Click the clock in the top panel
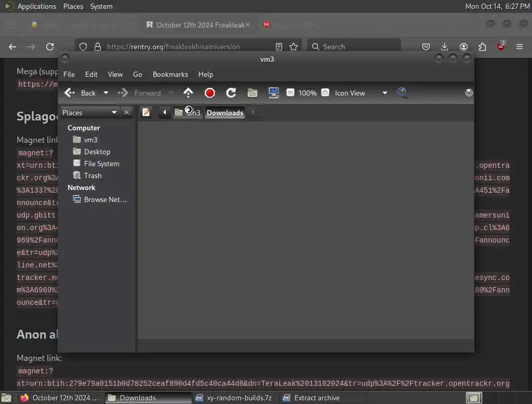 [x=497, y=6]
